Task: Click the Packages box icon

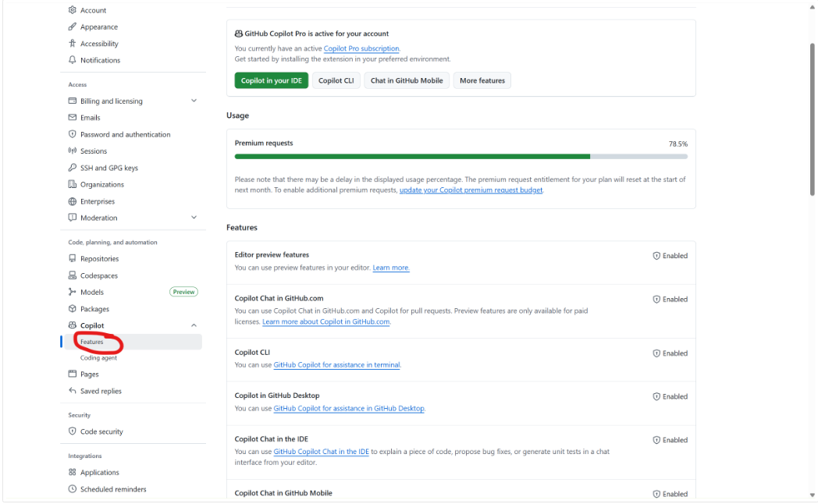Action: [73, 308]
